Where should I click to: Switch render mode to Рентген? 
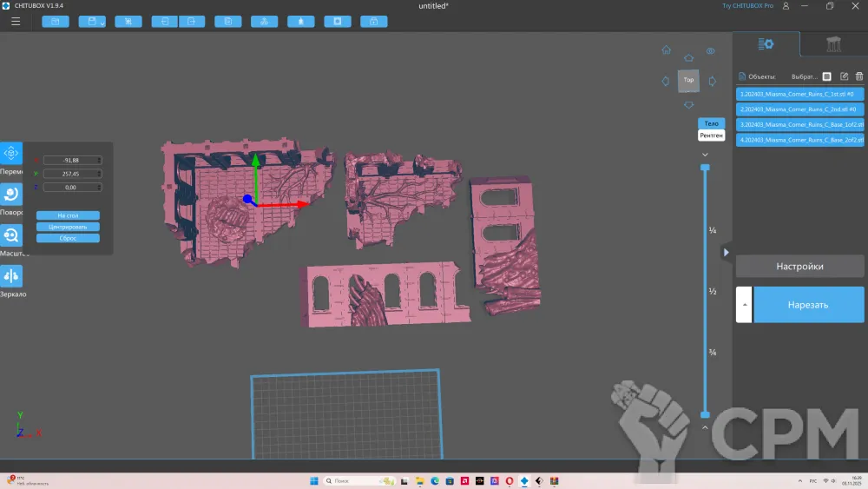tap(712, 135)
